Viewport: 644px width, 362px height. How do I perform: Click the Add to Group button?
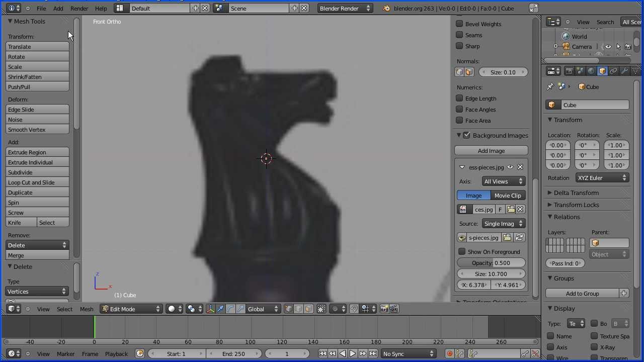[582, 293]
